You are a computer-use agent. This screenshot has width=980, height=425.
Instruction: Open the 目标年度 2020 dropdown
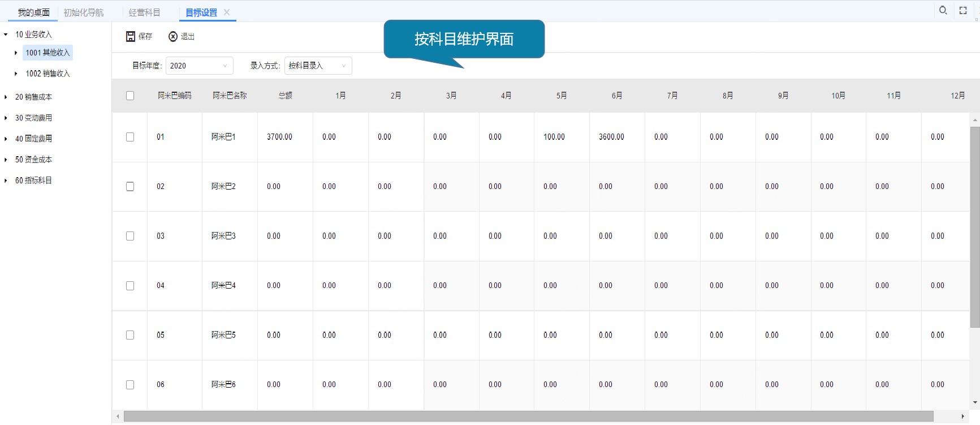click(x=199, y=66)
